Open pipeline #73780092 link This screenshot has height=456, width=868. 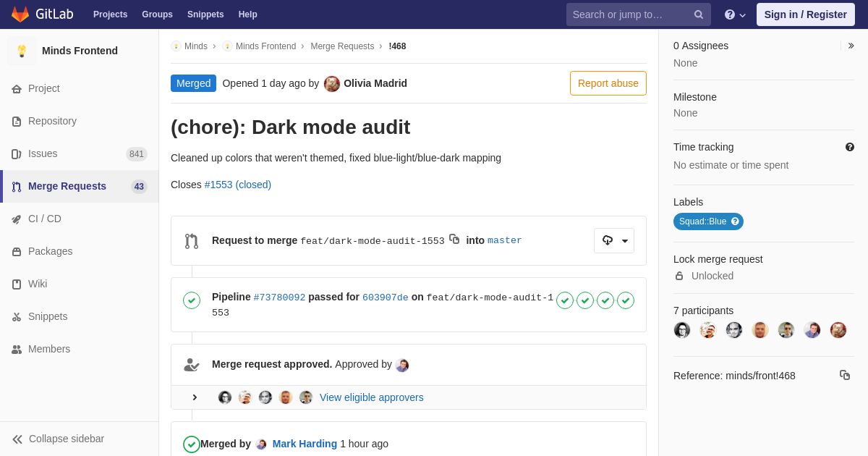click(279, 297)
